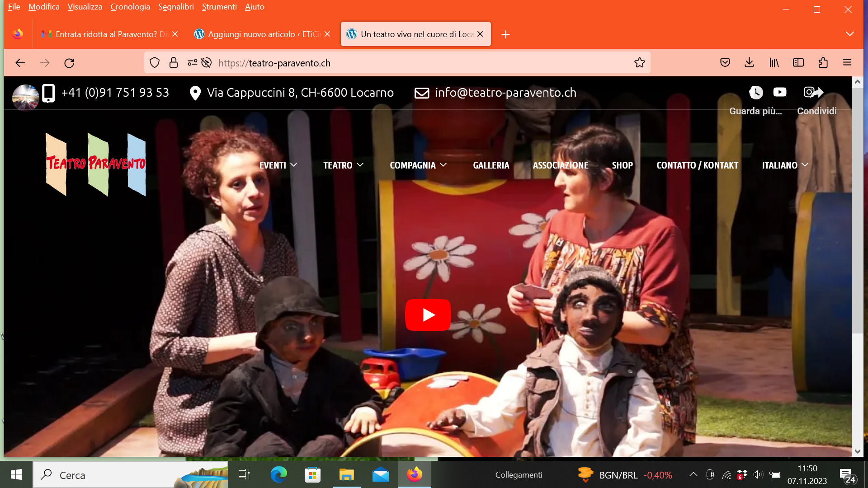Open the Firefox hamburger application menu
Screen dimensions: 868x488
coord(847,63)
